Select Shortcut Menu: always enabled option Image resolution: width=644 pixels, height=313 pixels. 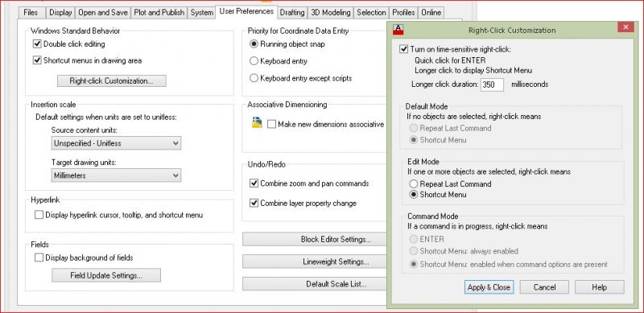click(x=414, y=251)
